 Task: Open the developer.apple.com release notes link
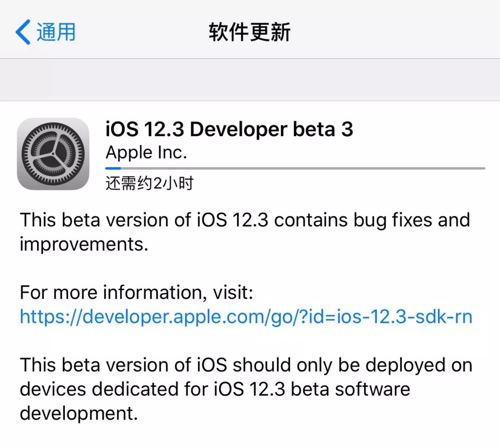[x=246, y=317]
